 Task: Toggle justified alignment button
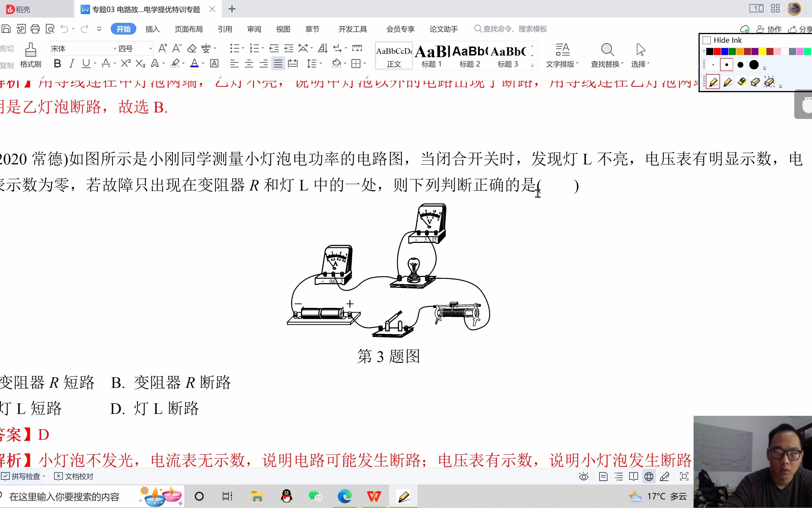(278, 63)
